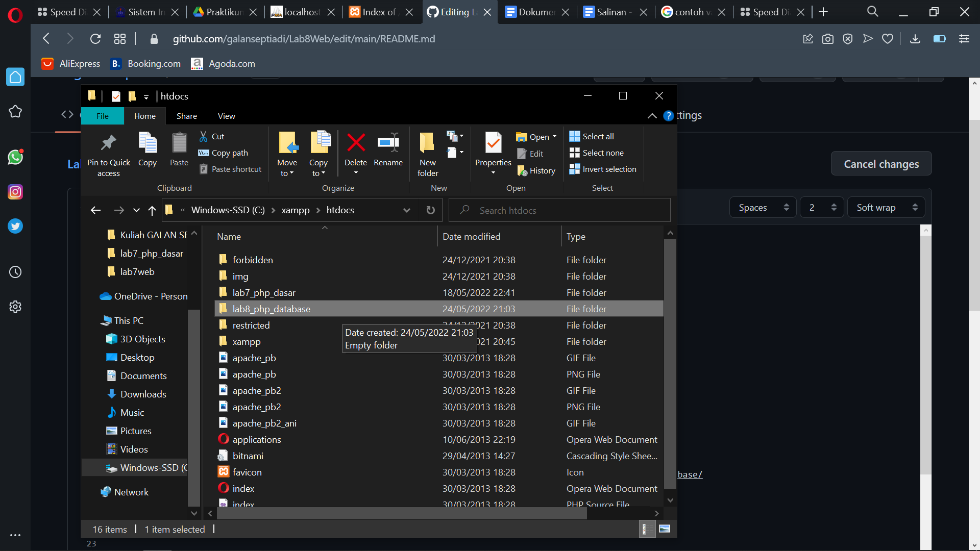Image resolution: width=980 pixels, height=551 pixels.
Task: Click the Cut scissors icon
Action: coord(204,136)
